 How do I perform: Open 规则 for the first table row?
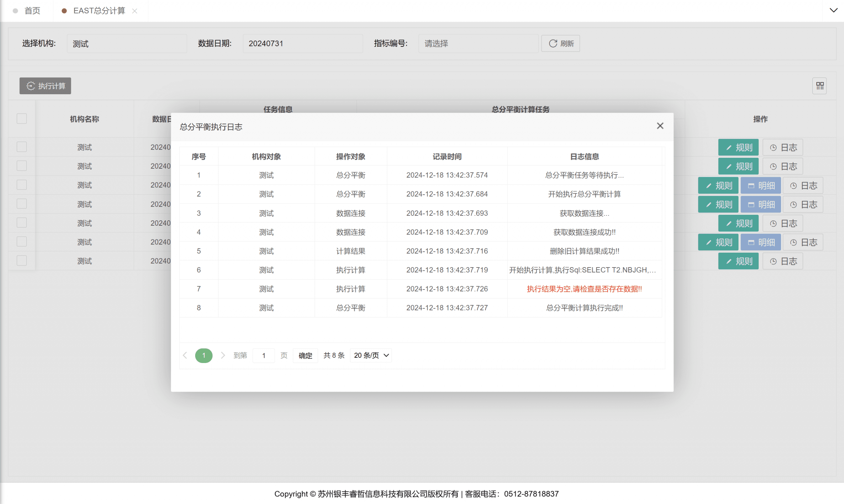tap(738, 147)
